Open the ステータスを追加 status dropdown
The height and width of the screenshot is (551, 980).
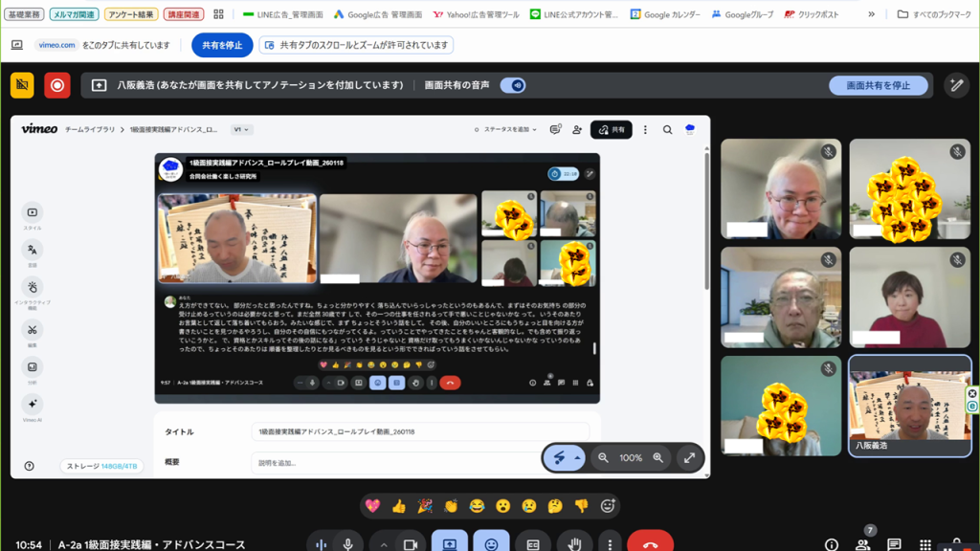pyautogui.click(x=509, y=130)
